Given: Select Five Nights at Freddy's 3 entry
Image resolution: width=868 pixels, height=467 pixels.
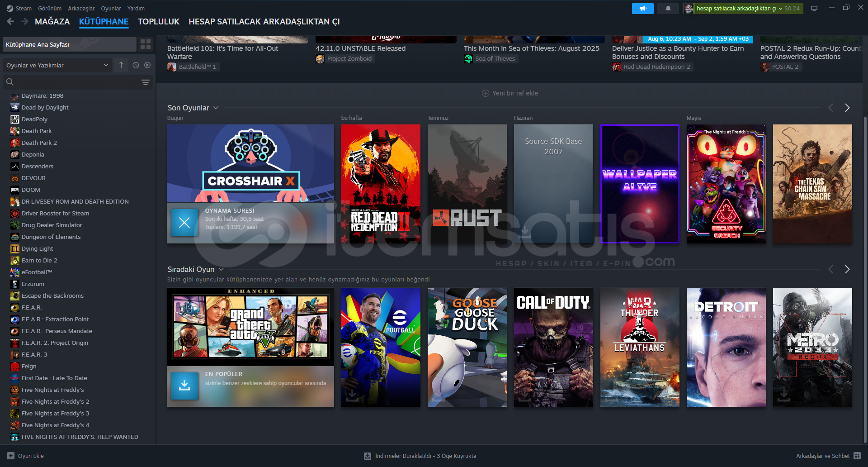Looking at the screenshot, I should (x=55, y=414).
